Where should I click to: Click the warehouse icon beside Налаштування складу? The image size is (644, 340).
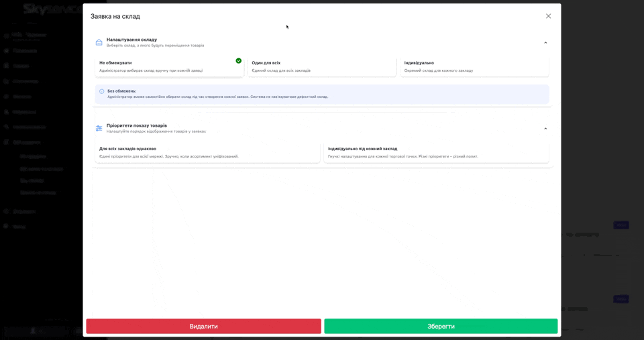click(x=99, y=42)
